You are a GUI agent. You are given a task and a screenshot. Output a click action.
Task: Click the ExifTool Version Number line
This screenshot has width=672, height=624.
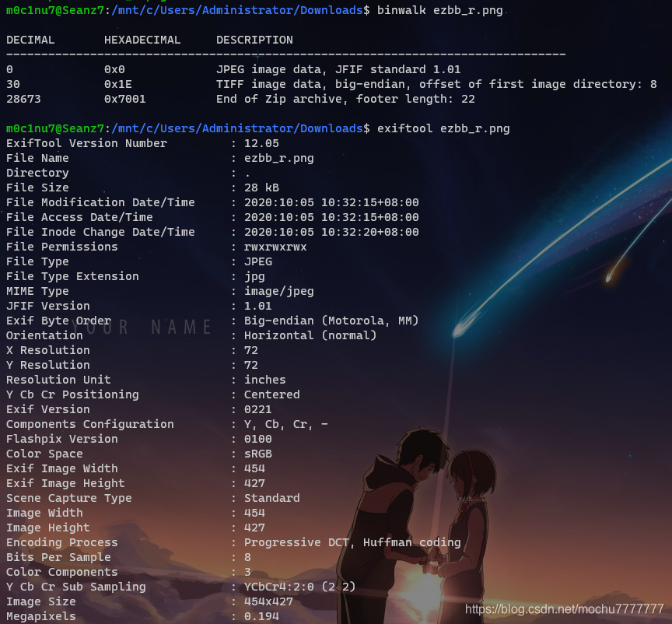coord(86,143)
